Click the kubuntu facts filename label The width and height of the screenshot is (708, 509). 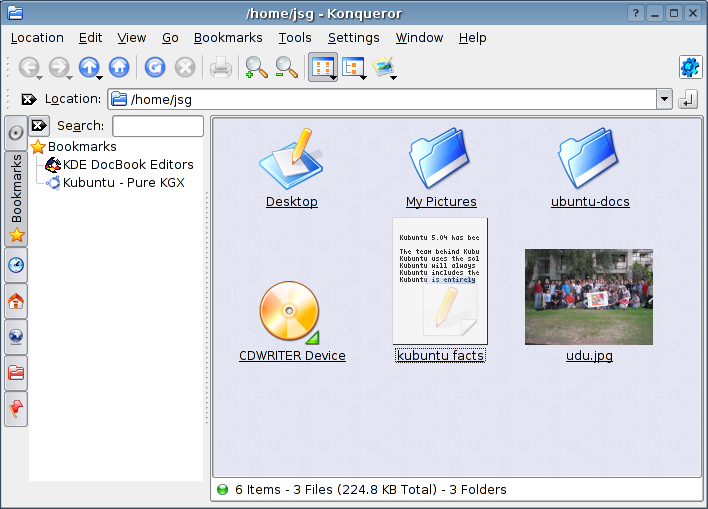point(440,356)
